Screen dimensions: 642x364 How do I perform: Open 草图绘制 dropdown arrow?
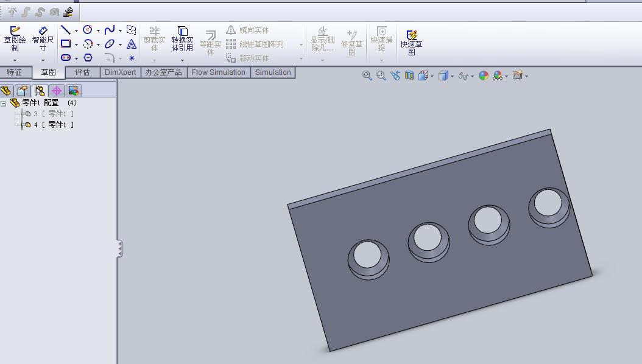[15, 60]
